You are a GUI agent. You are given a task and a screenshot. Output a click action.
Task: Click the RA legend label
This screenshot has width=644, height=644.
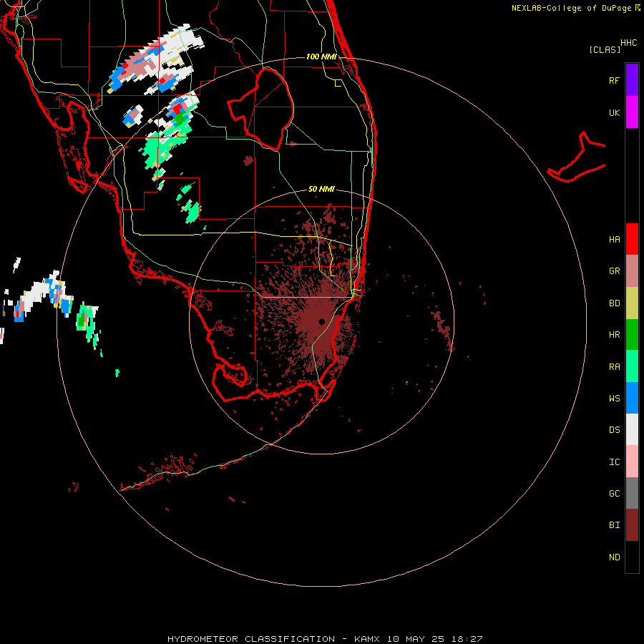click(x=614, y=367)
